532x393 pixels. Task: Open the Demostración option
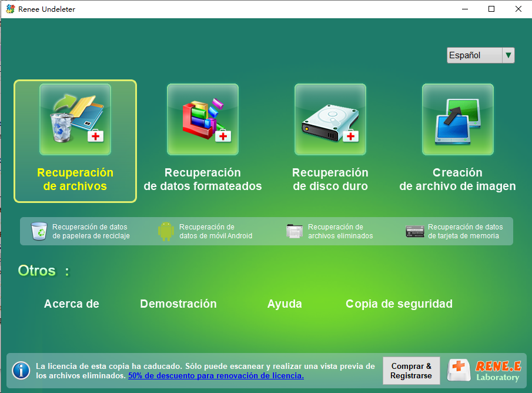[x=179, y=304]
